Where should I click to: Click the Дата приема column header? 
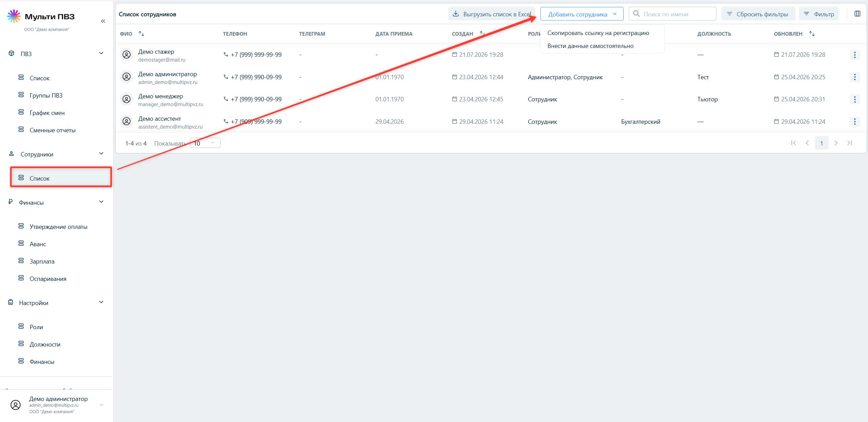coord(394,34)
